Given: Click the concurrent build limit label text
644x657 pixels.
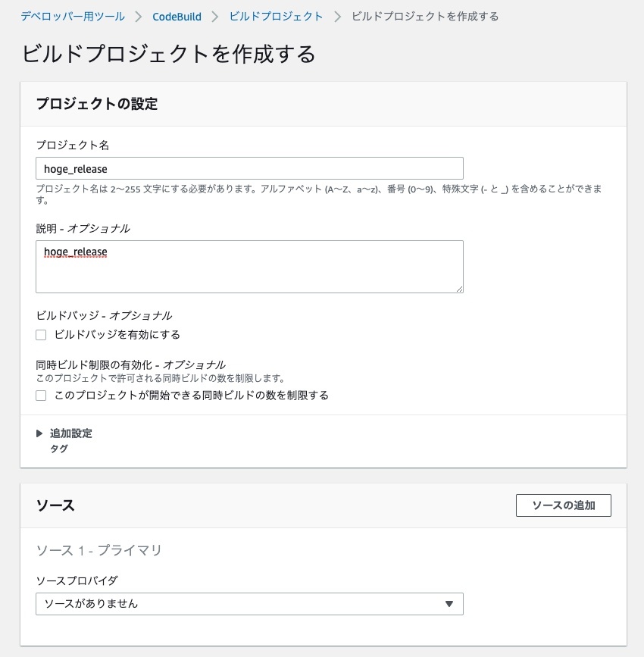Looking at the screenshot, I should [x=192, y=396].
